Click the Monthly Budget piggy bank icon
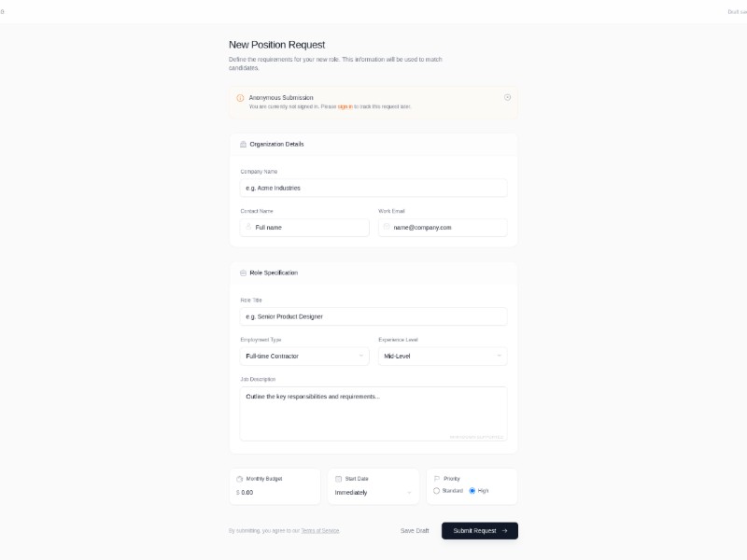Viewport: 747px width, 560px height. click(x=240, y=479)
